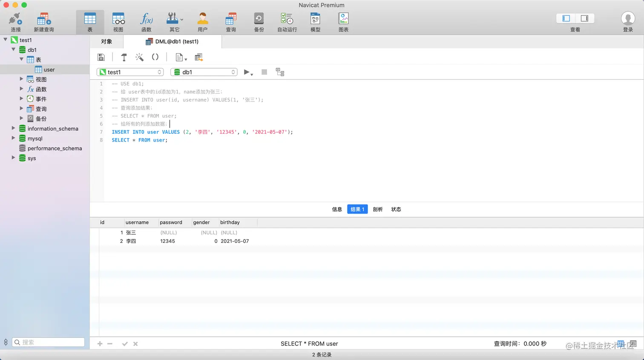Click the 用户 (User) toolbar icon
The height and width of the screenshot is (360, 644).
coord(202,19)
